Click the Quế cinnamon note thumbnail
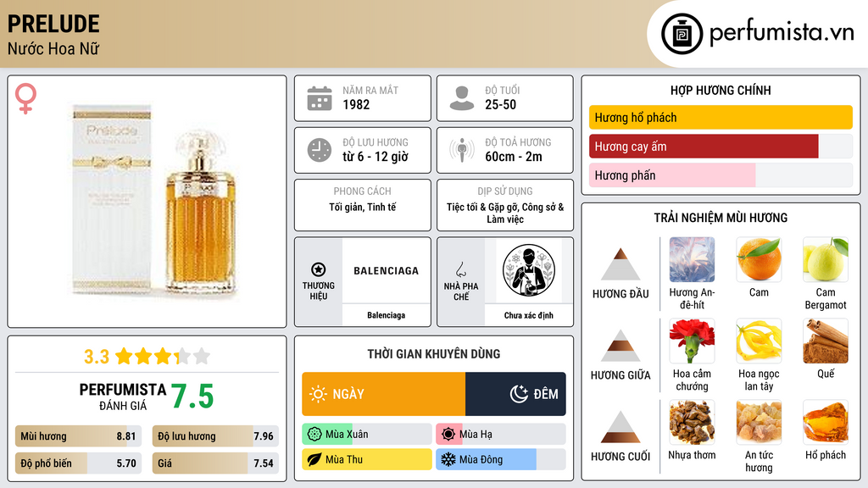This screenshot has height=488, width=868. (x=826, y=341)
